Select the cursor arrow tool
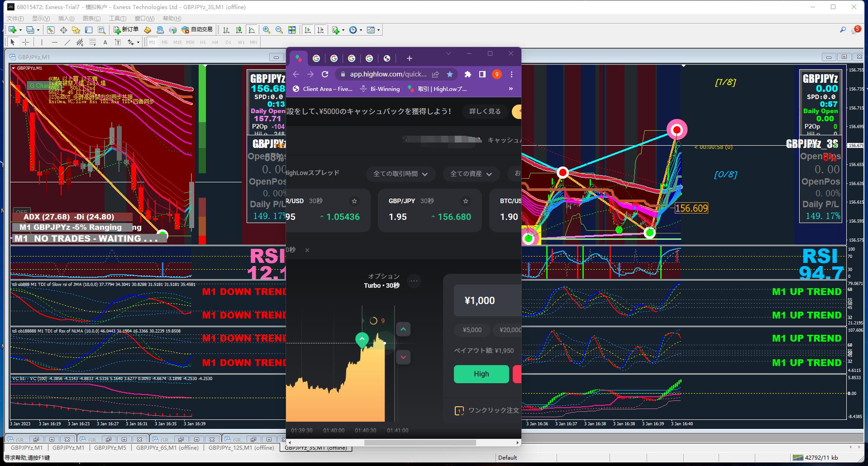Screen dimensions: 868x466 pos(13,42)
